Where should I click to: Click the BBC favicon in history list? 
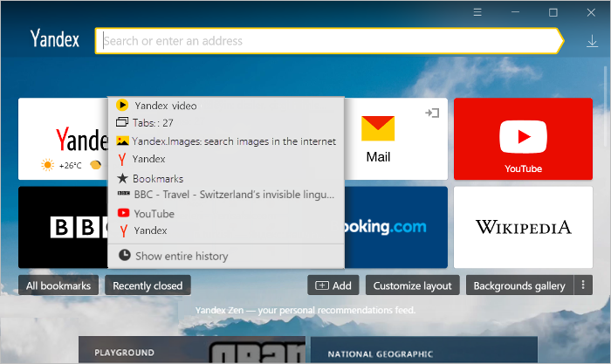[x=124, y=193]
